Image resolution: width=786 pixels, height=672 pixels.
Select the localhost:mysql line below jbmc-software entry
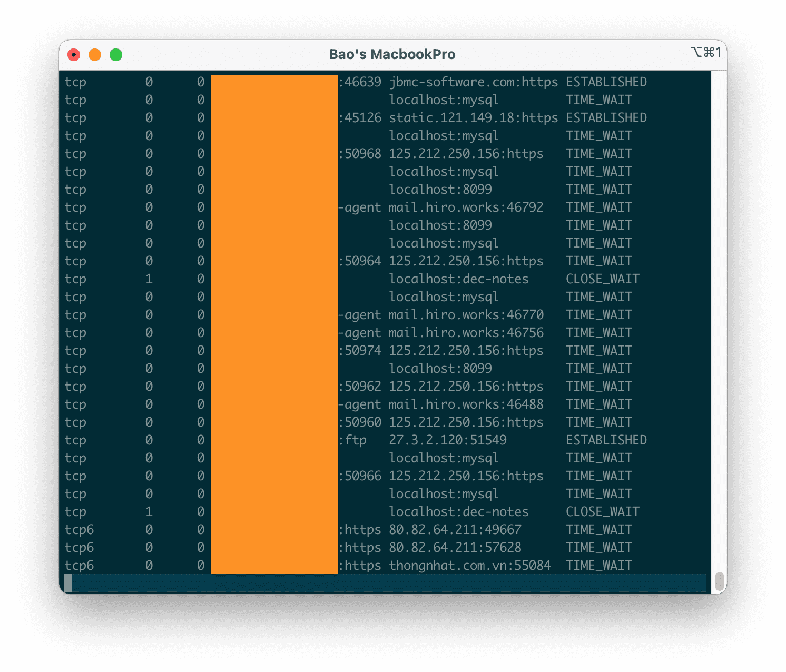pos(443,100)
